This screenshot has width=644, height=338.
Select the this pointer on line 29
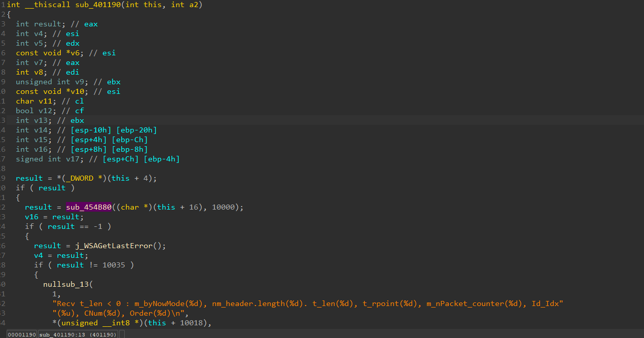point(120,178)
